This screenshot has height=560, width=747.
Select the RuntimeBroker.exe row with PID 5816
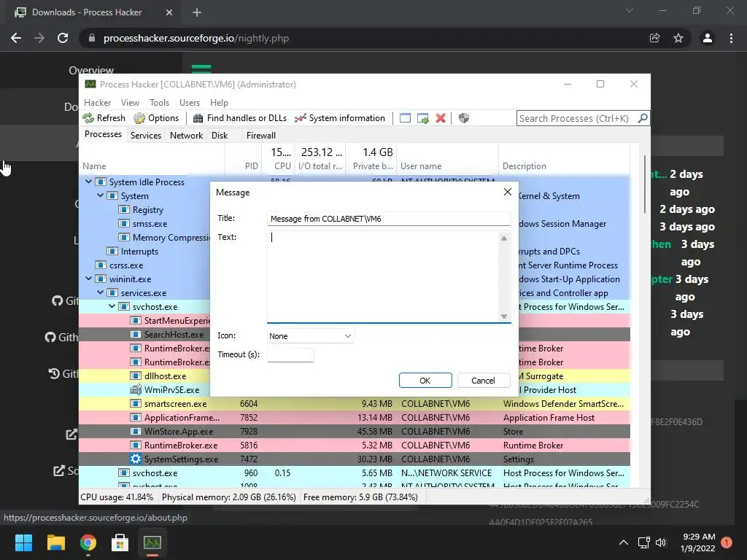(x=355, y=446)
